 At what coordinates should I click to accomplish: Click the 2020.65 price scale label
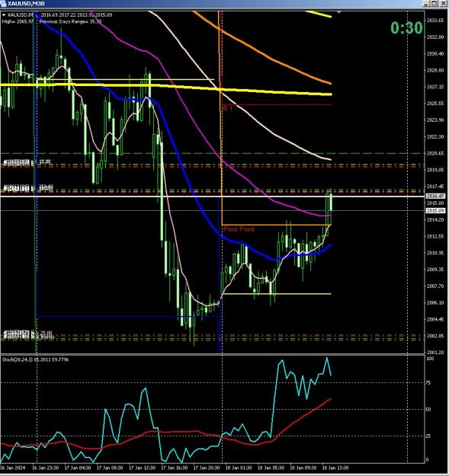point(435,153)
